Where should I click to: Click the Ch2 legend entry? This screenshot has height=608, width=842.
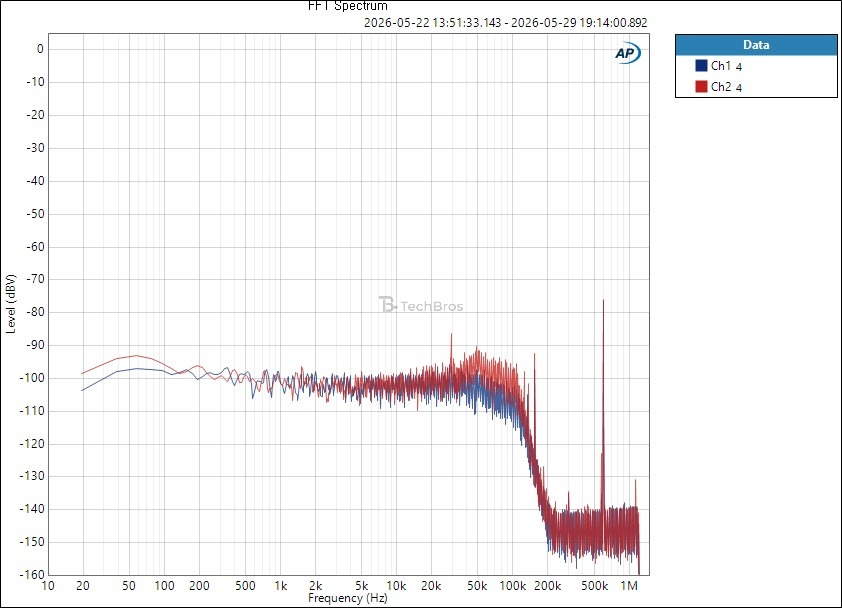726,87
